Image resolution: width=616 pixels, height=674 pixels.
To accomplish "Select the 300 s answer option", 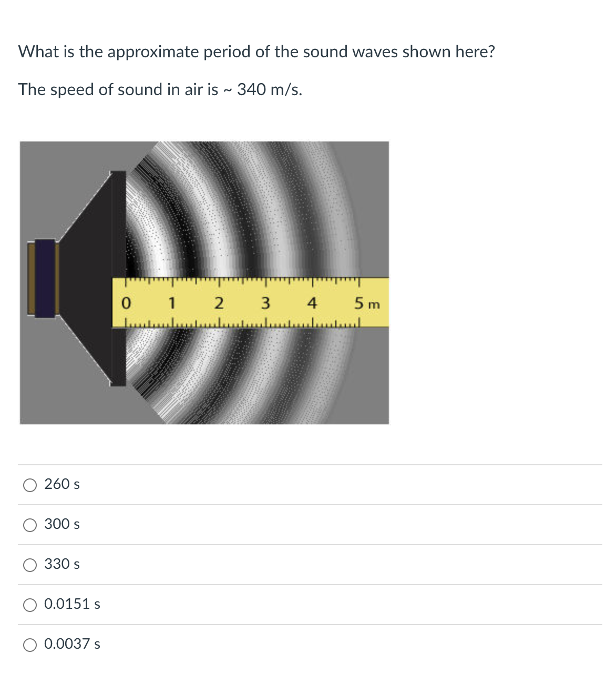I will point(29,525).
